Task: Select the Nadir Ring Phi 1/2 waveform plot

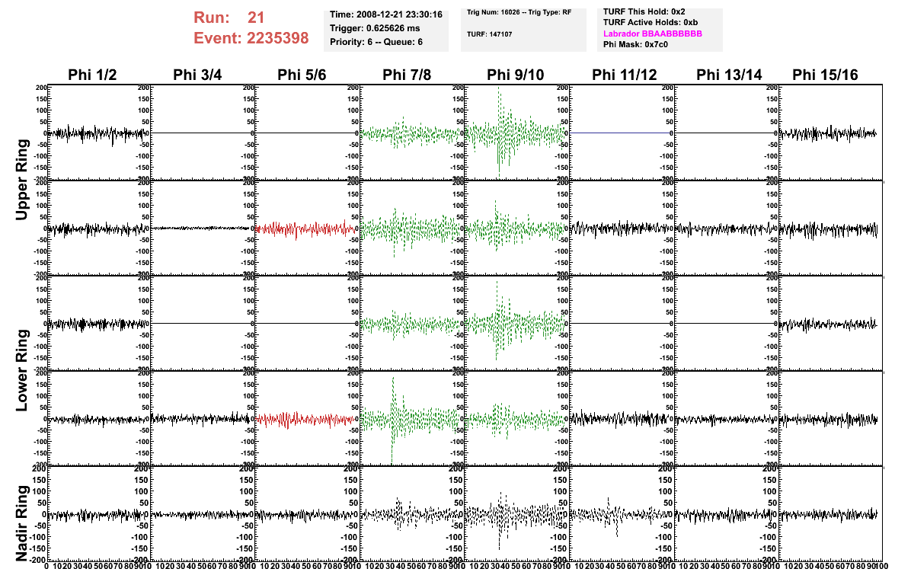Action: tap(99, 513)
